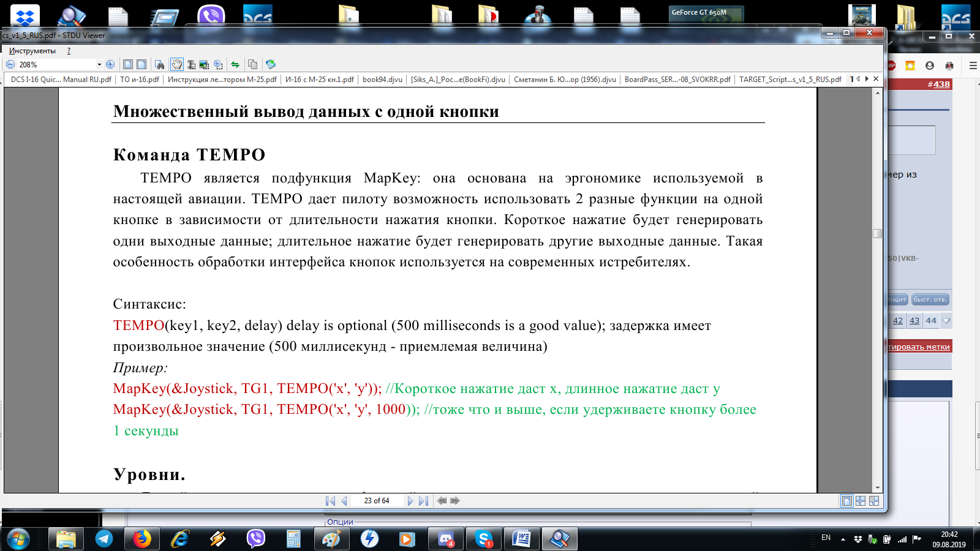Switch to [Siks_A.]_Poc...e(BookFi).djvu tab
Screen dimensions: 980x551
point(458,80)
